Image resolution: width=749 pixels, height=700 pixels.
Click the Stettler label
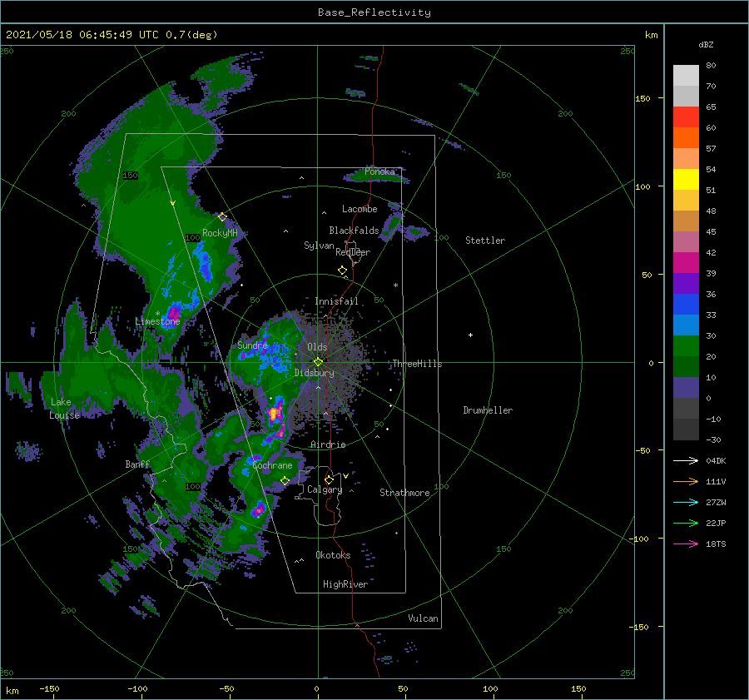click(485, 241)
